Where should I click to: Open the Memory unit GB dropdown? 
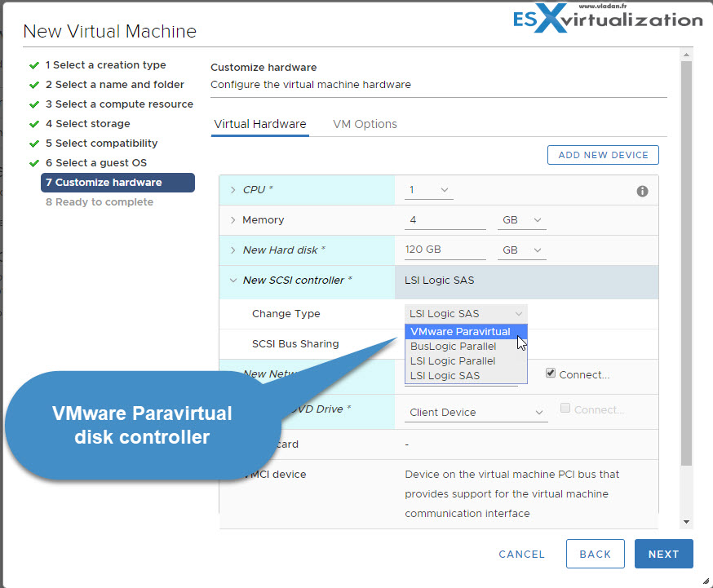click(521, 220)
